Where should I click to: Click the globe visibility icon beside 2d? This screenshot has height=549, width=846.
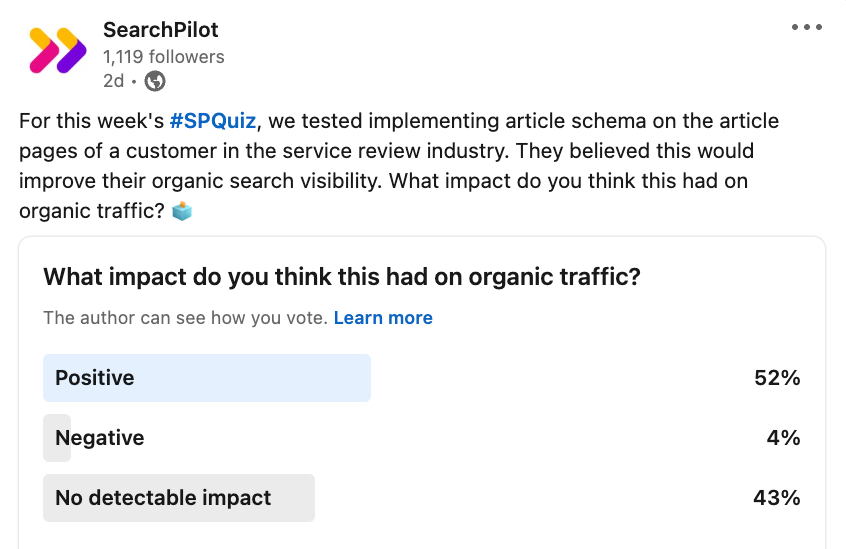155,81
